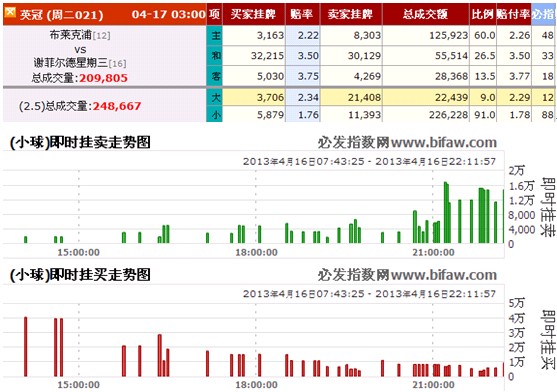The height and width of the screenshot is (392, 557).
Task: Click draw odds value 3.50
Action: (x=308, y=56)
